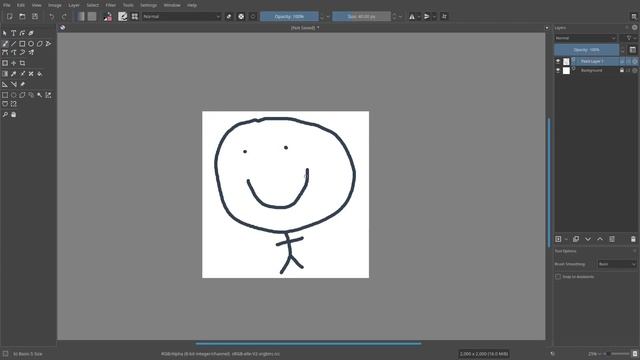Delete the layer with trash icon

633,239
